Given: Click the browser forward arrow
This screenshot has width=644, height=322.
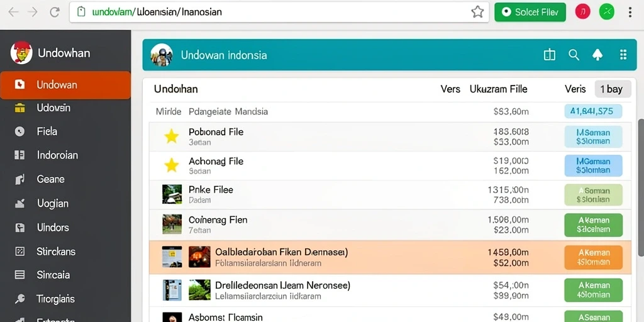Looking at the screenshot, I should coord(33,12).
